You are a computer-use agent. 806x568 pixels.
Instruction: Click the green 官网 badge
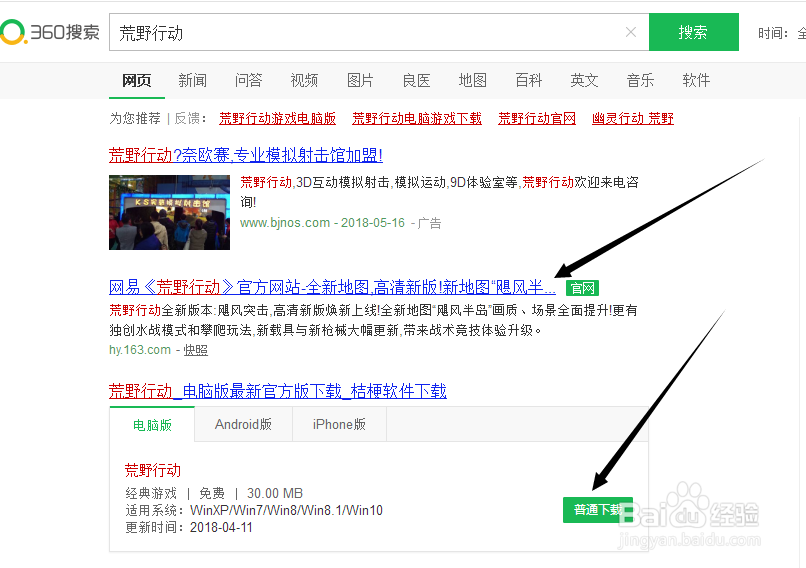(582, 288)
